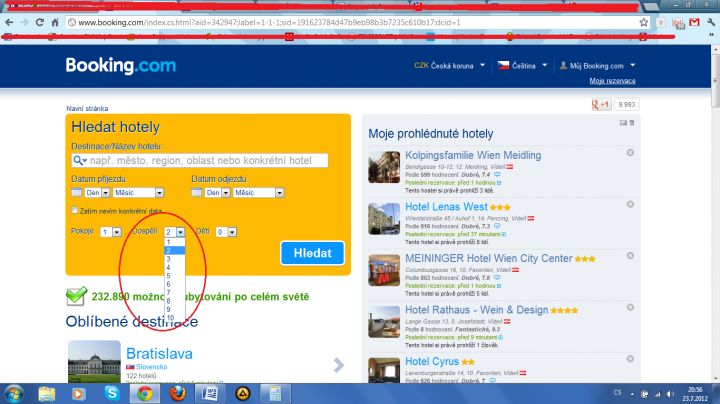Open the CZK Česká koruna currency menu
This screenshot has height=404, width=720.
[449, 66]
